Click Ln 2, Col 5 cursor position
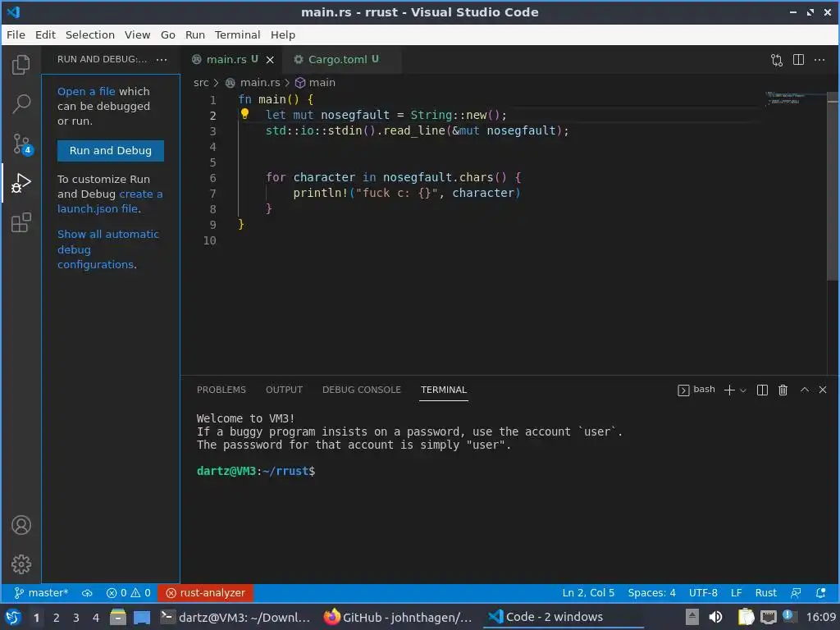The width and height of the screenshot is (840, 630). click(588, 593)
